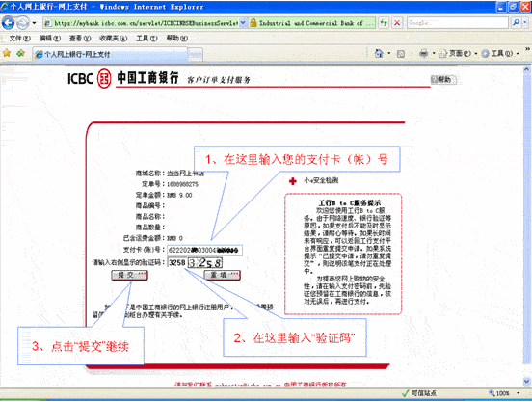The height and width of the screenshot is (402, 532).
Task: Open the 收藏夹 menu
Action: pos(113,39)
